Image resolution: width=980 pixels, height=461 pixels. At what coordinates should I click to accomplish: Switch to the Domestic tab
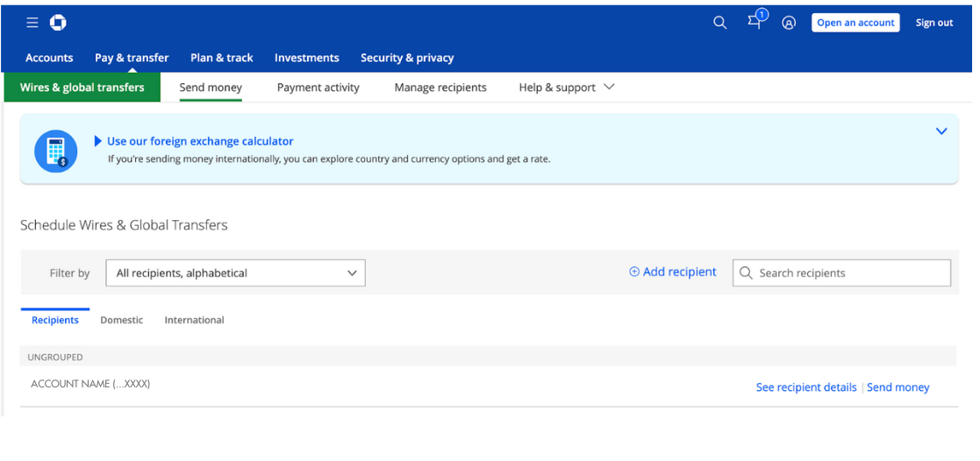[x=121, y=321]
